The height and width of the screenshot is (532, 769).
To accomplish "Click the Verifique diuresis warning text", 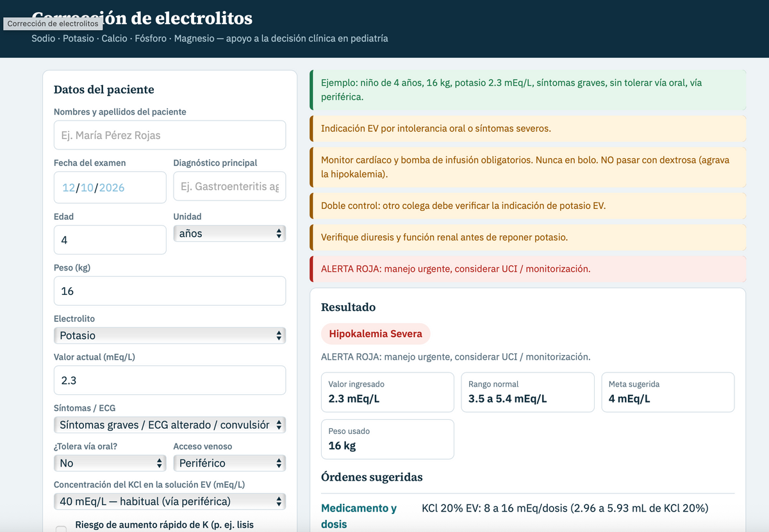I will tap(444, 237).
